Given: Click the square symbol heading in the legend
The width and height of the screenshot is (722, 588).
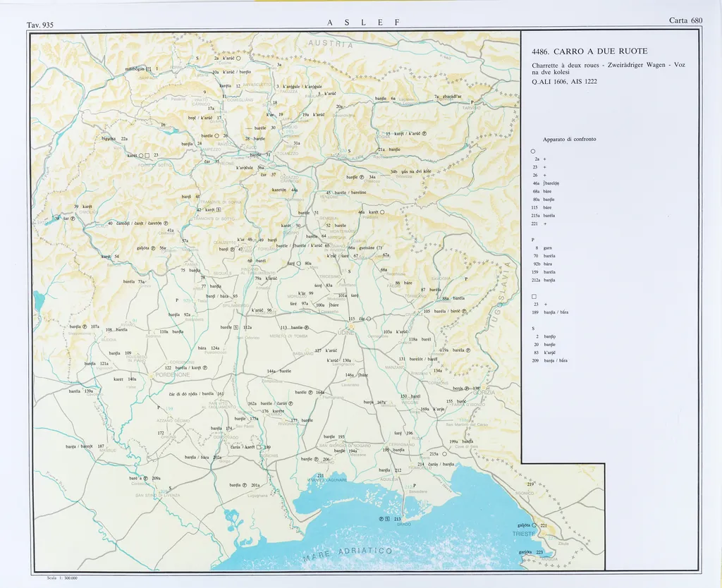Looking at the screenshot, I should pos(534,296).
